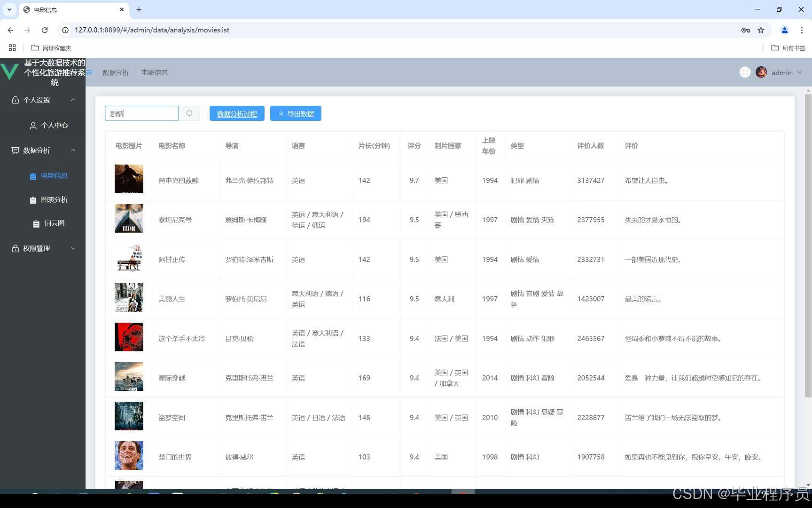The image size is (812, 508).
Task: Click the 评价人数 column header
Action: [x=591, y=146]
